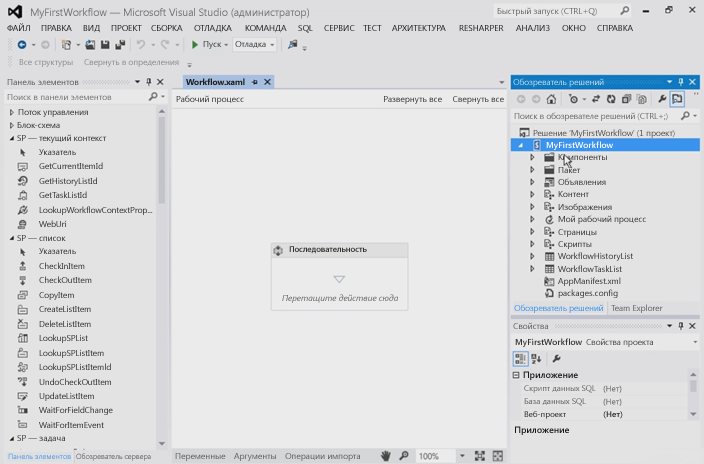Collapse the SP — текущий контекст group

(x=12, y=138)
